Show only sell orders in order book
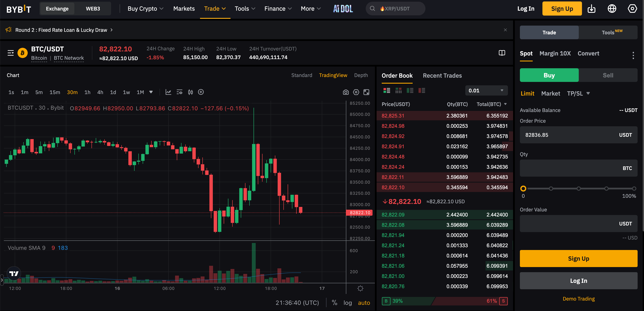Image resolution: width=644 pixels, height=311 pixels. tap(422, 90)
